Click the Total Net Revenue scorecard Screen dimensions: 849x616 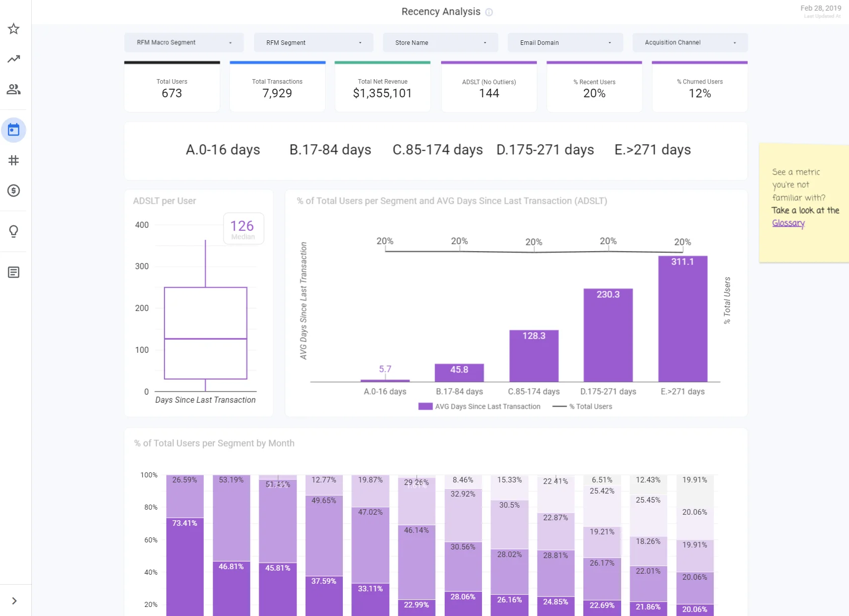[x=383, y=87]
